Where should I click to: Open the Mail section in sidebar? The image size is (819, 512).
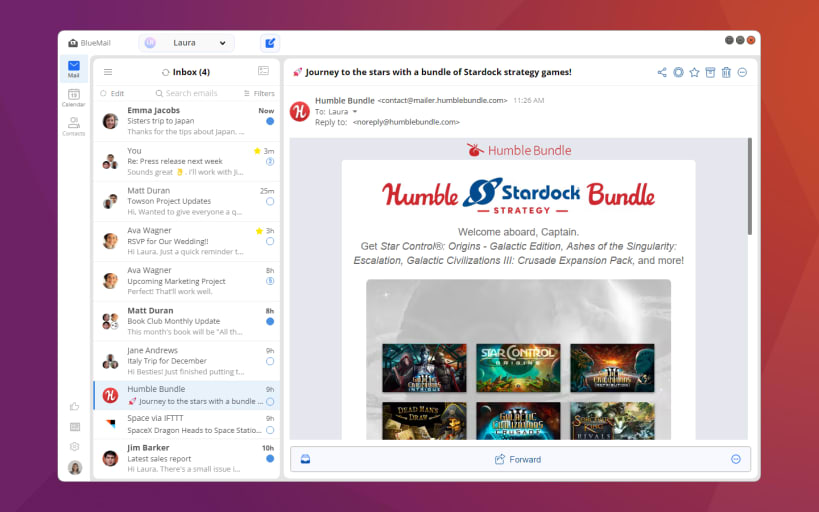coord(74,68)
